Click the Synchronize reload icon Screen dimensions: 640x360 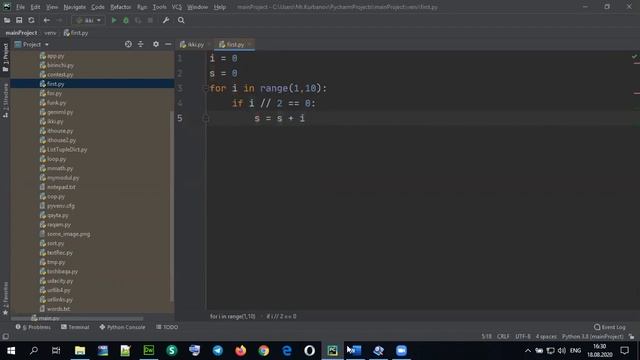(31, 20)
